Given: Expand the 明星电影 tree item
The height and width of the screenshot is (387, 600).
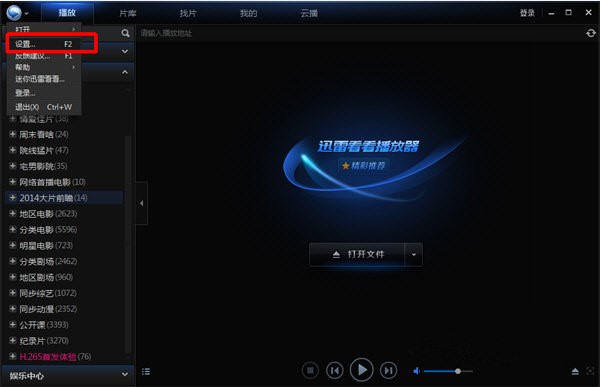Looking at the screenshot, I should pos(12,245).
